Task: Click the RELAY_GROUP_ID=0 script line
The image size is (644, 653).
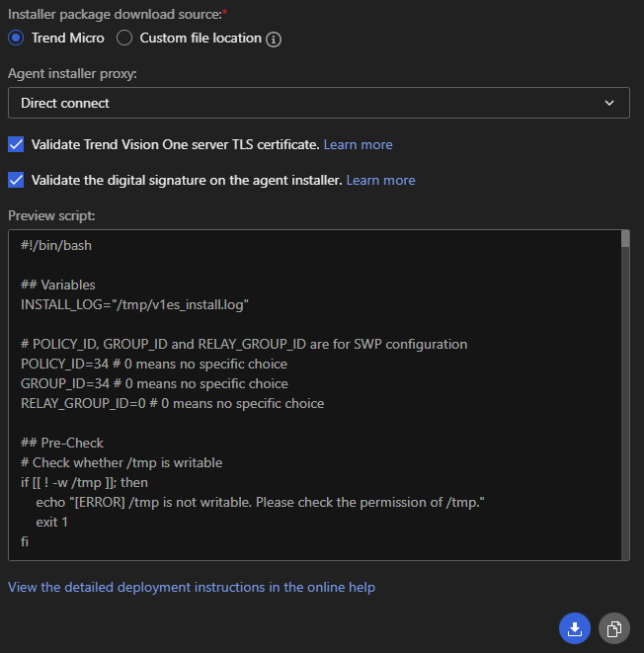Action: tap(172, 403)
